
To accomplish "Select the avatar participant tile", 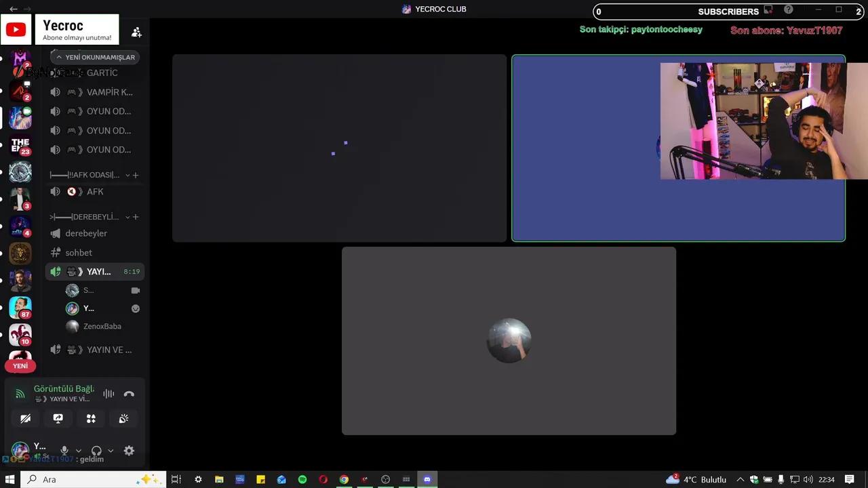I will click(509, 341).
